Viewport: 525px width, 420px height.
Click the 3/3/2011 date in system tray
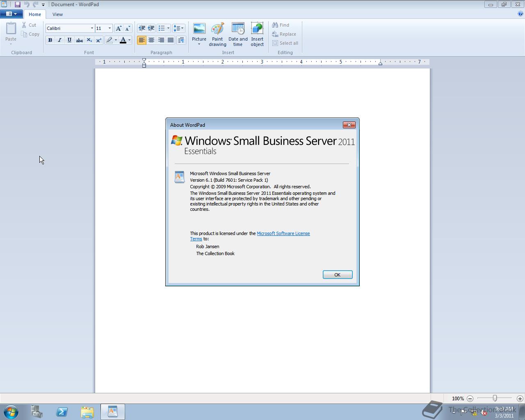[504, 415]
